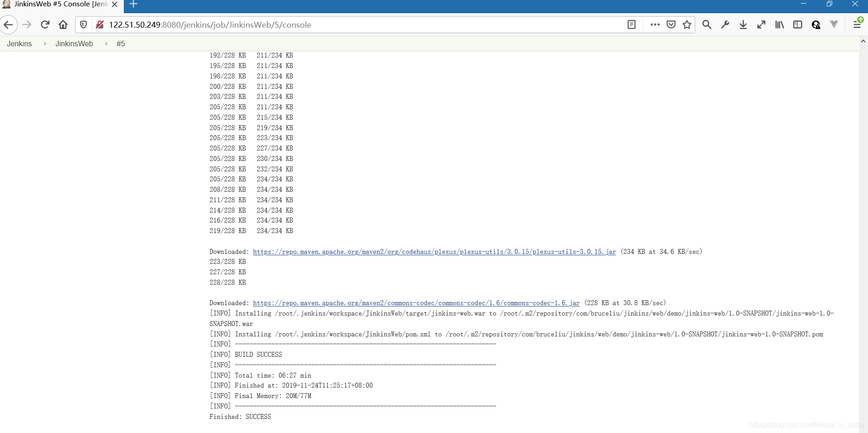This screenshot has height=433, width=868.
Task: Minimize the browser window
Action: click(x=804, y=4)
